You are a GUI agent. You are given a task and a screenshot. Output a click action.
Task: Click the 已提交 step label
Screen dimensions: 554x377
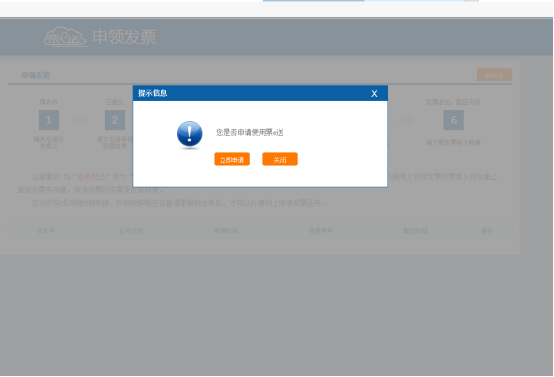click(x=115, y=102)
